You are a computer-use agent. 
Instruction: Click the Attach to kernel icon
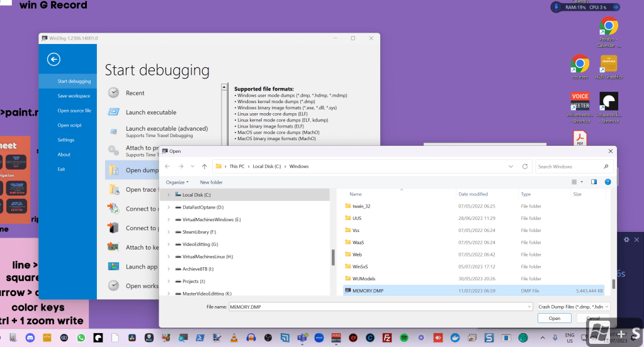point(113,247)
